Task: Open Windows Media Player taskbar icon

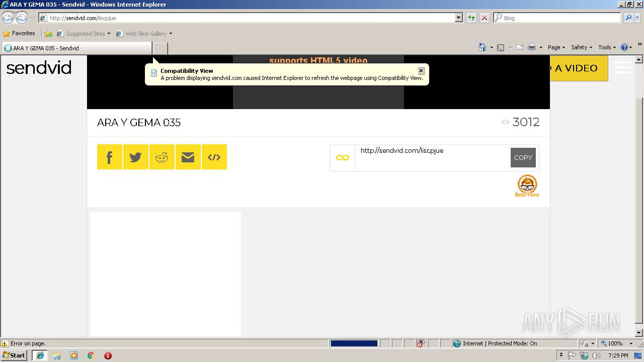Action: coord(74,355)
